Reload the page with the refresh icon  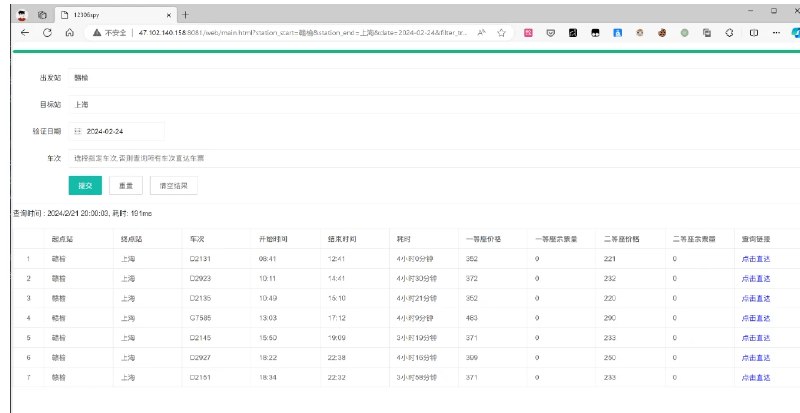(47, 32)
